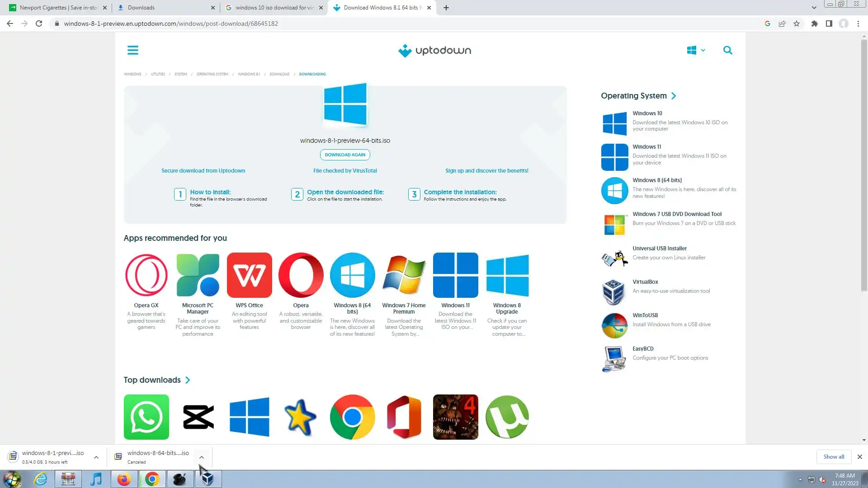Click the Chrome extensions puzzle icon
Viewport: 868px width, 488px height.
click(814, 23)
